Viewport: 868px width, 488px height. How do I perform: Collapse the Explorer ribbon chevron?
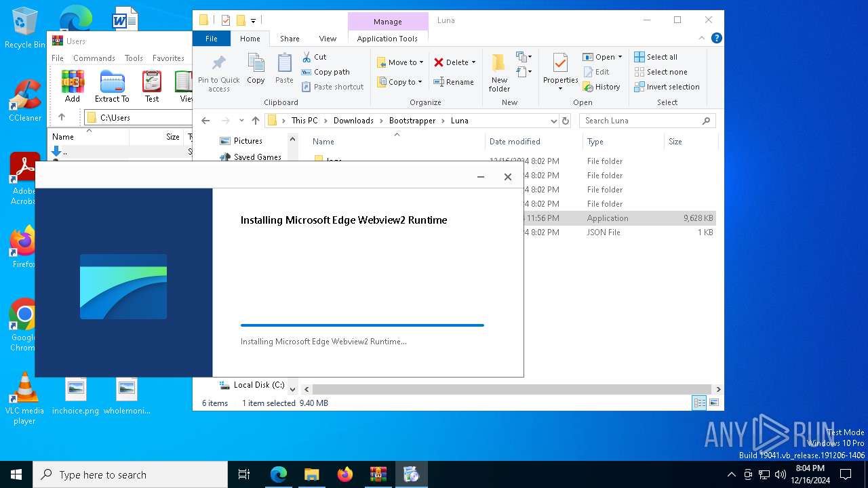click(703, 39)
